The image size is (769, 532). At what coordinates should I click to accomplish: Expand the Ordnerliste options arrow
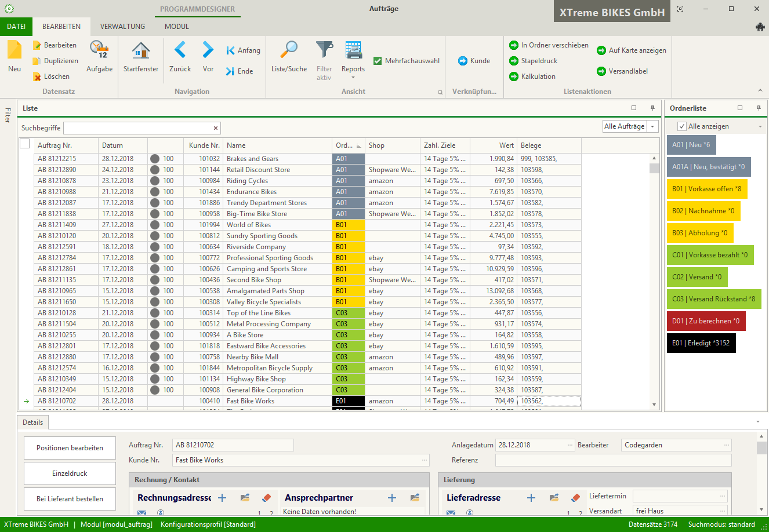click(x=760, y=126)
